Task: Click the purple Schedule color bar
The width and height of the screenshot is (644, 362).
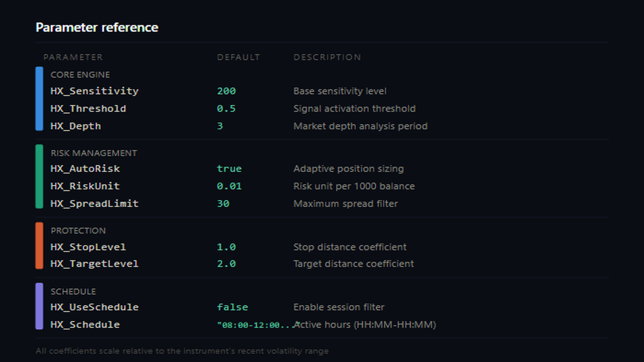Action: tap(39, 306)
